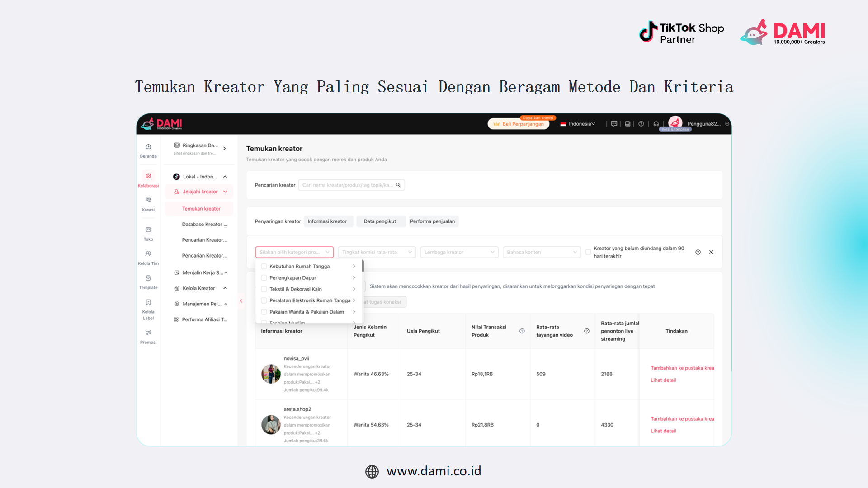Click the user avatar in header
The width and height of the screenshot is (868, 488).
pos(675,122)
